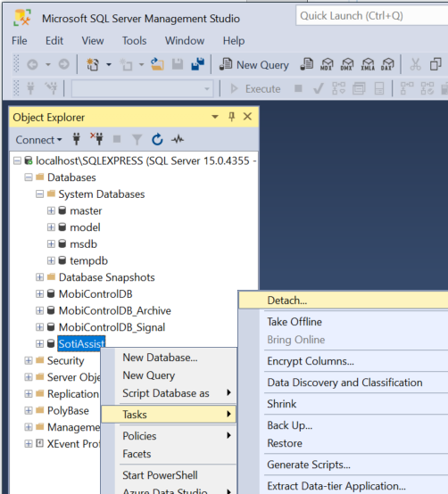Click the Navigate Forward arrow icon
The width and height of the screenshot is (448, 494).
pos(63,64)
